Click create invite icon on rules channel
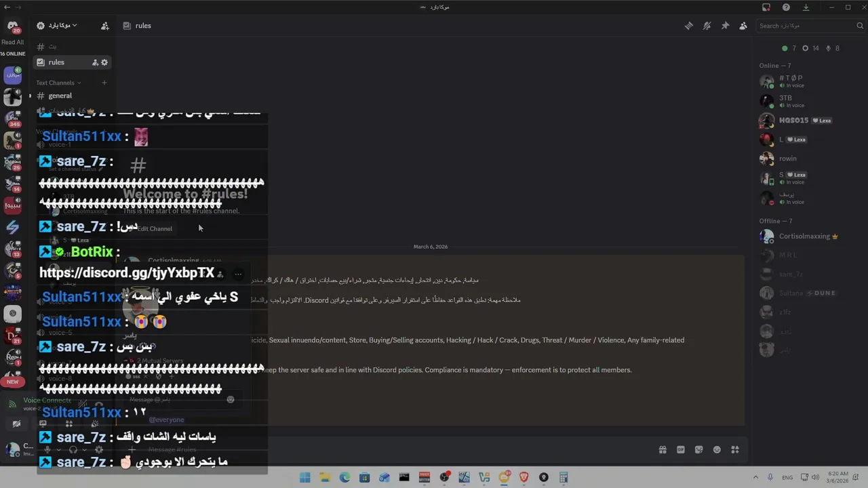 click(95, 62)
